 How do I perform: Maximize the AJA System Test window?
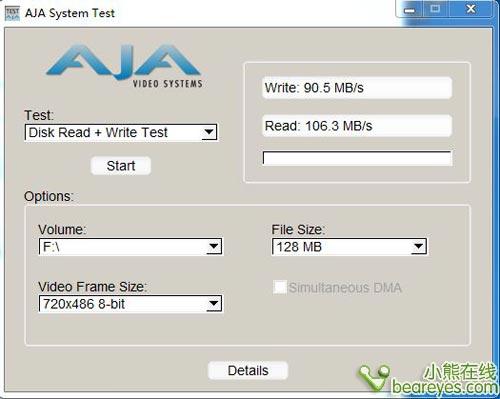435,9
